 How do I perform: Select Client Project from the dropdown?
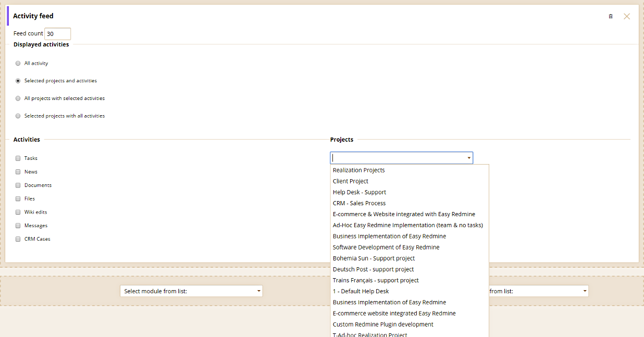410,181
